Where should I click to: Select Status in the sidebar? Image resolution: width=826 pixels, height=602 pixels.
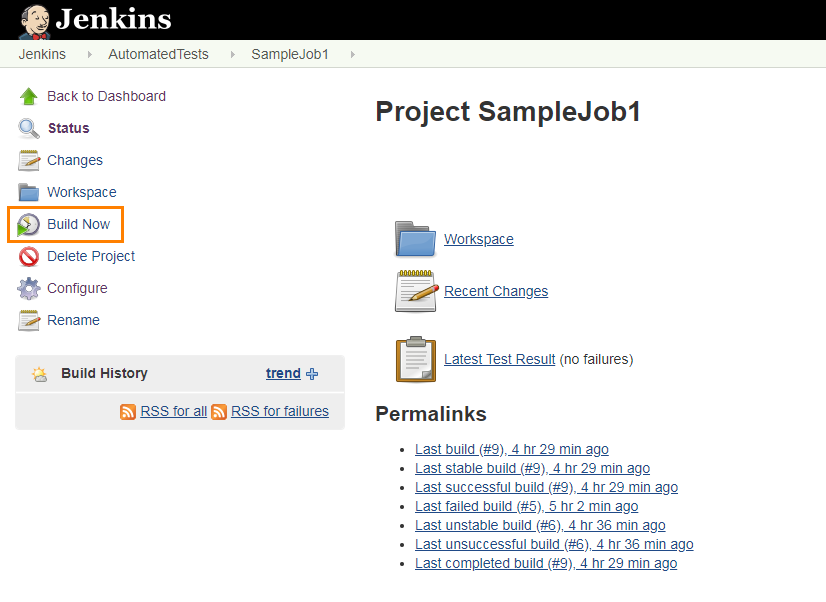pyautogui.click(x=69, y=129)
